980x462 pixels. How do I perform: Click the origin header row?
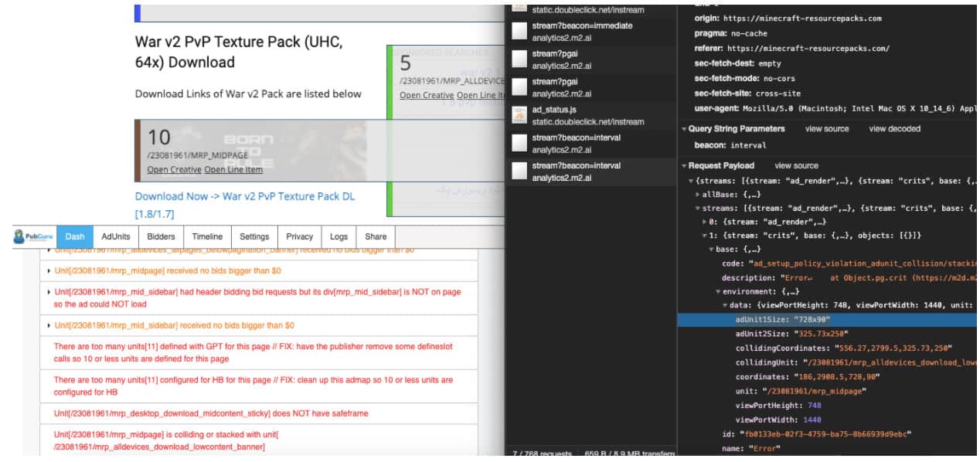pyautogui.click(x=828, y=18)
